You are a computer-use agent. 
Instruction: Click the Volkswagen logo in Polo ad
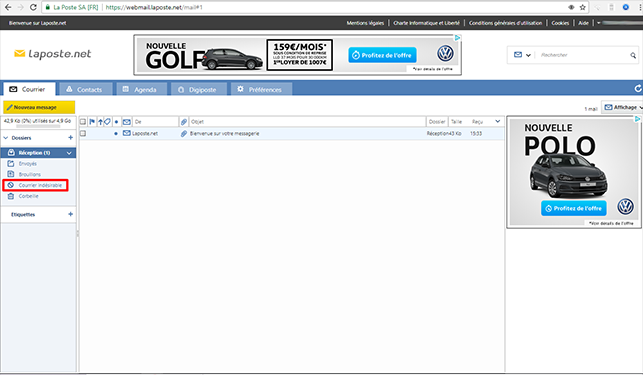[x=625, y=206]
